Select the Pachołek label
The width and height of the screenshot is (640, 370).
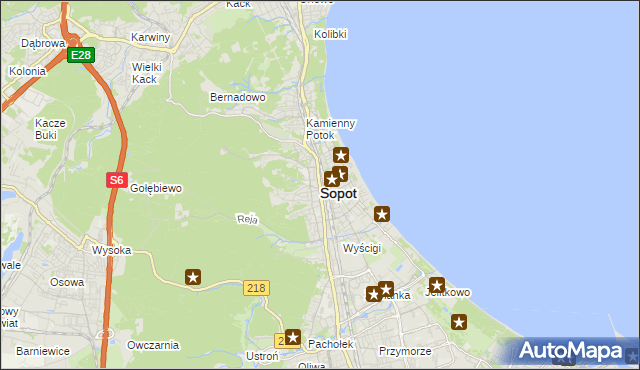click(331, 344)
